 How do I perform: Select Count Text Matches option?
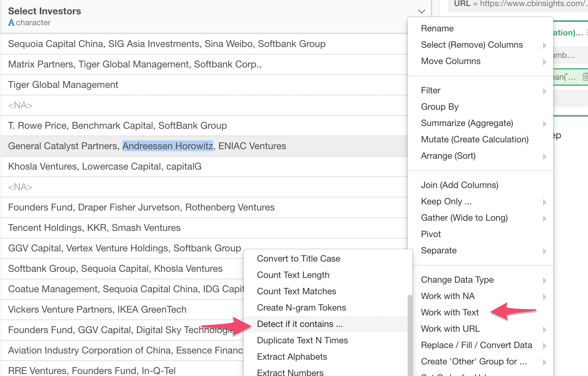pyautogui.click(x=326, y=291)
